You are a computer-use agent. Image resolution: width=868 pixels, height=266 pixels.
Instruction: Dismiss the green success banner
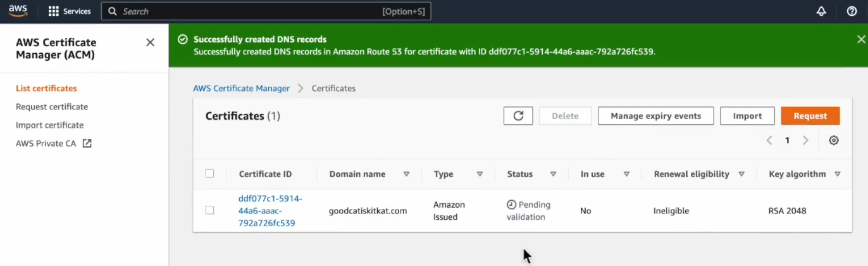pyautogui.click(x=861, y=39)
